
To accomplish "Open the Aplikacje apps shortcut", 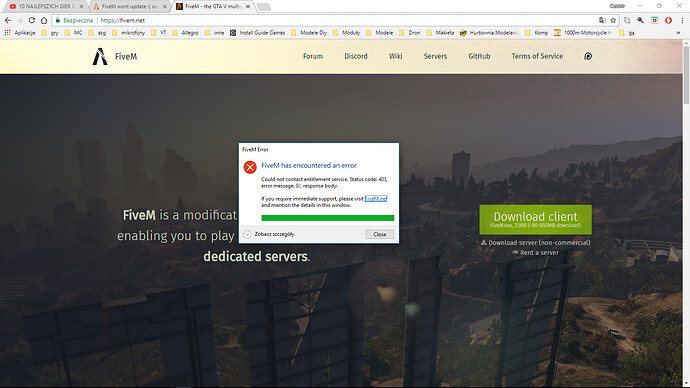I will (x=20, y=33).
